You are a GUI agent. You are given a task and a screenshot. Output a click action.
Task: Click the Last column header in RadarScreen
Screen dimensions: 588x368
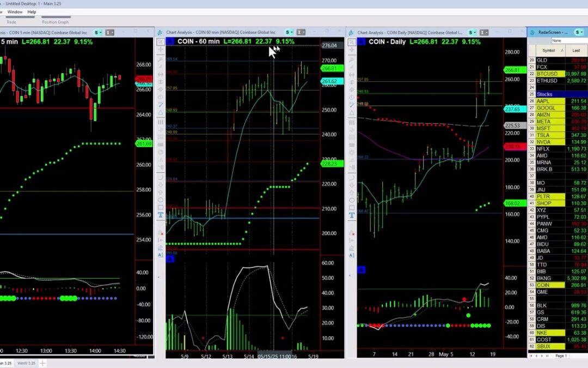coord(576,50)
